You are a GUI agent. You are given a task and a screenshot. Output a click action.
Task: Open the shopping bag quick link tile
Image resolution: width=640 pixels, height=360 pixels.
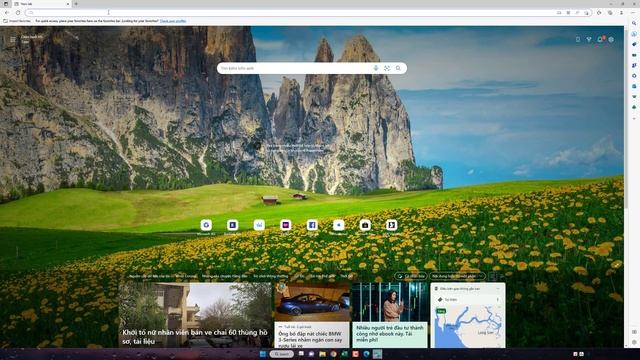pyautogui.click(x=365, y=225)
